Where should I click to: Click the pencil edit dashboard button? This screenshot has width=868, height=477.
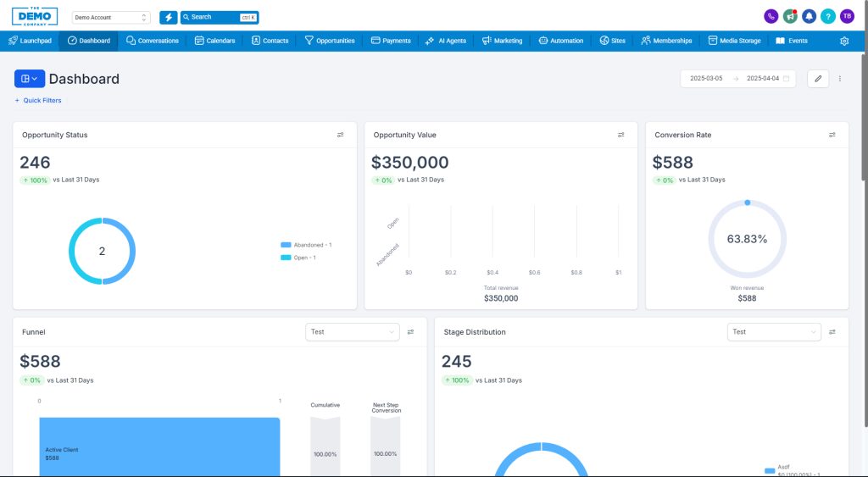point(818,79)
